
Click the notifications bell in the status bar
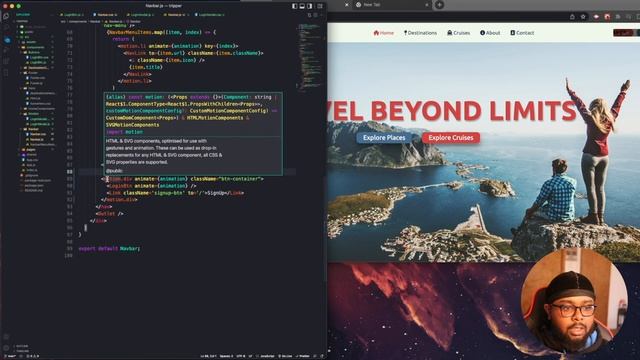[x=322, y=356]
